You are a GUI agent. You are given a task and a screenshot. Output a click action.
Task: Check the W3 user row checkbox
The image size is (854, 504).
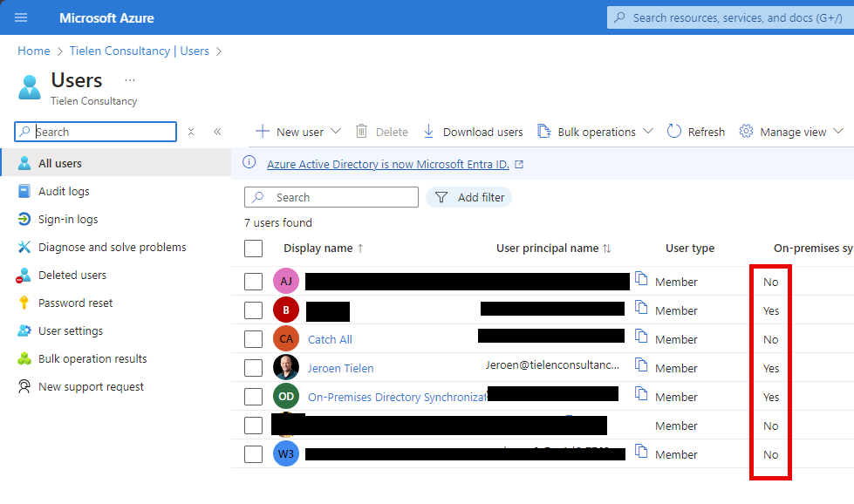[253, 454]
